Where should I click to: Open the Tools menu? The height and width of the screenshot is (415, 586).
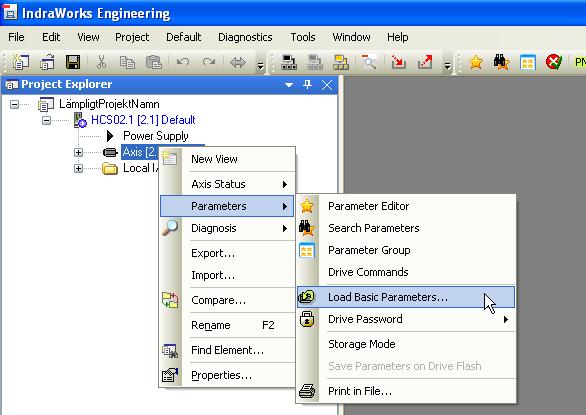[x=303, y=37]
